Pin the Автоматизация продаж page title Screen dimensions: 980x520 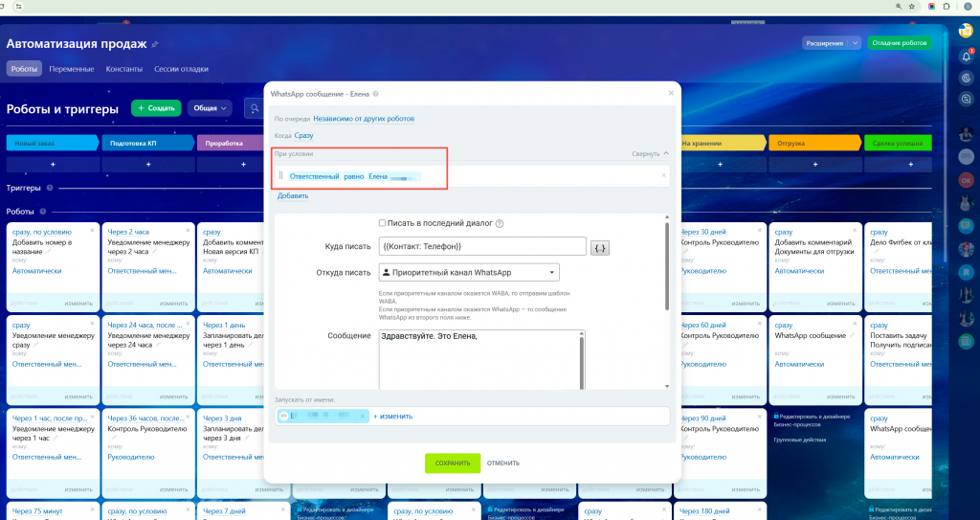tap(155, 44)
